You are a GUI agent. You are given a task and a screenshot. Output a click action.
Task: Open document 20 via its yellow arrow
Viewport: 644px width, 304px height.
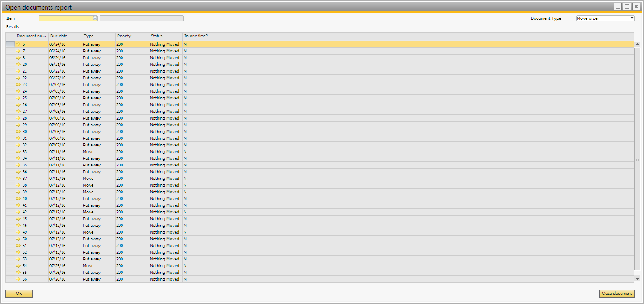(18, 65)
